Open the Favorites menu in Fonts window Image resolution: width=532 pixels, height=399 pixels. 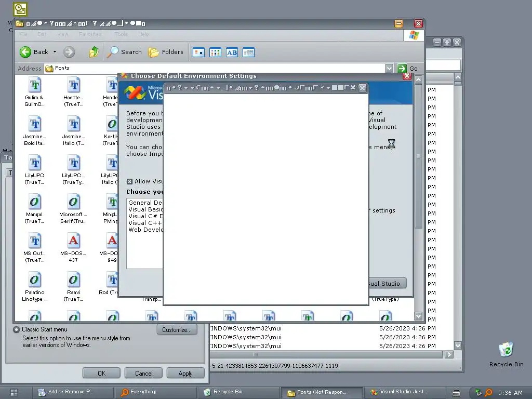point(90,34)
